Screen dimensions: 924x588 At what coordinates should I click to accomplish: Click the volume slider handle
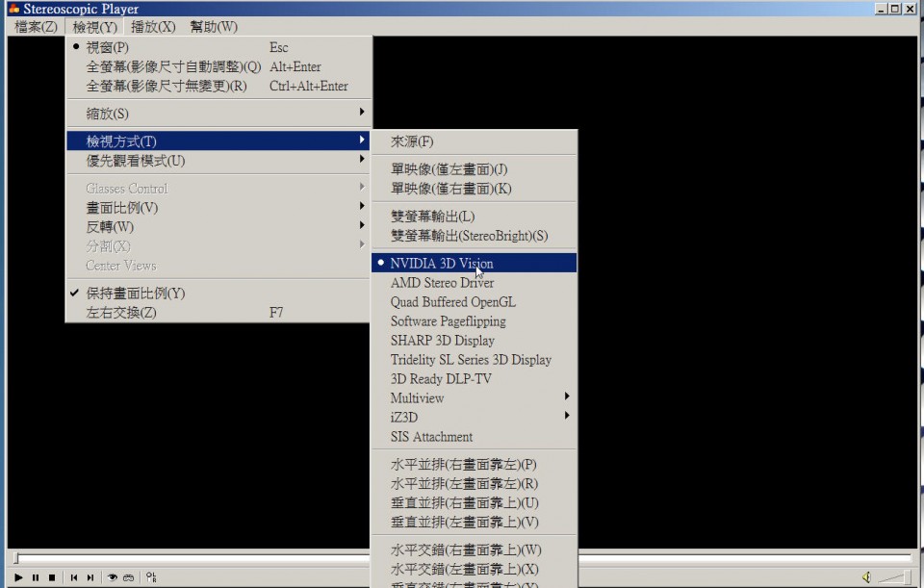(x=906, y=577)
